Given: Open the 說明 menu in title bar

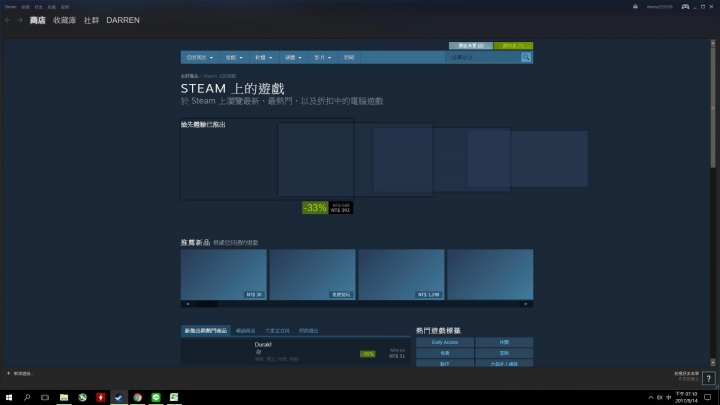Looking at the screenshot, I should (x=65, y=7).
